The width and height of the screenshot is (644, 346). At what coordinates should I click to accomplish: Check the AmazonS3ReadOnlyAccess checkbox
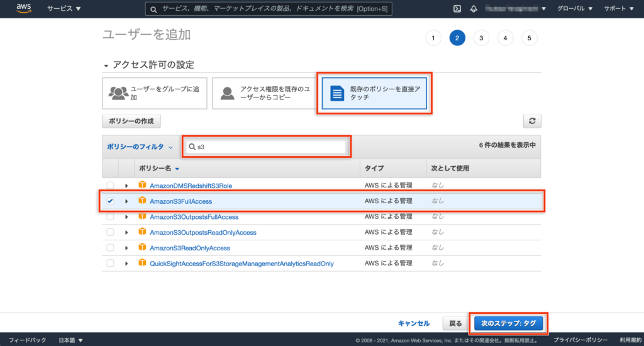[110, 248]
